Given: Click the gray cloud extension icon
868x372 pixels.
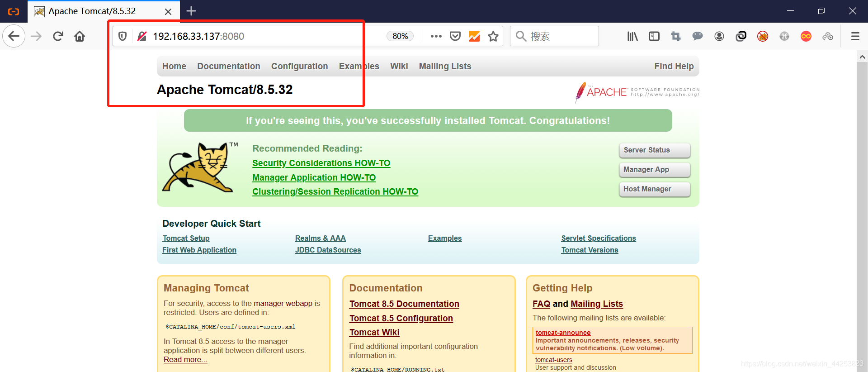Looking at the screenshot, I should 828,36.
